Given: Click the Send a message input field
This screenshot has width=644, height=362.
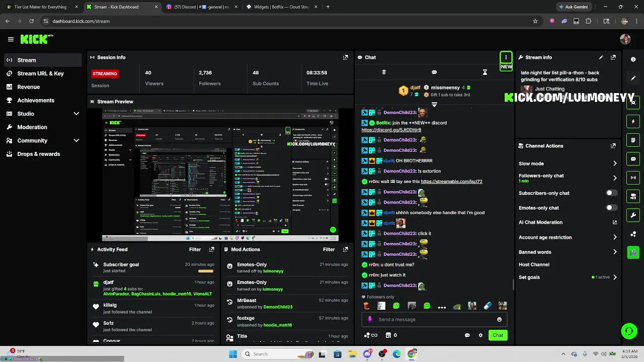Looking at the screenshot, I should pos(434,319).
